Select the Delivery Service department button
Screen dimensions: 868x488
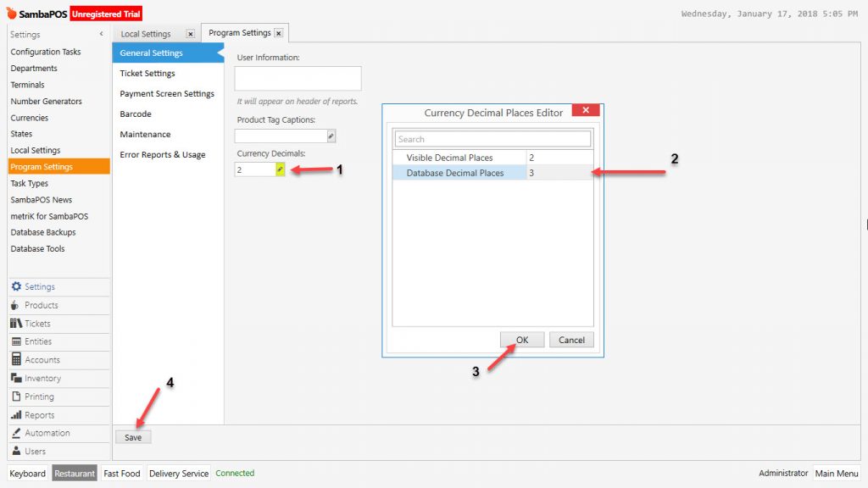[179, 474]
